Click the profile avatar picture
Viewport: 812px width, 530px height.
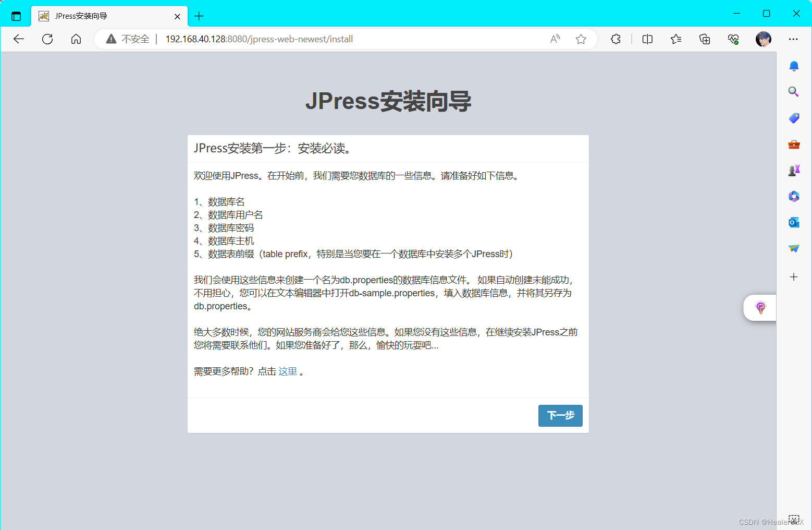click(764, 39)
